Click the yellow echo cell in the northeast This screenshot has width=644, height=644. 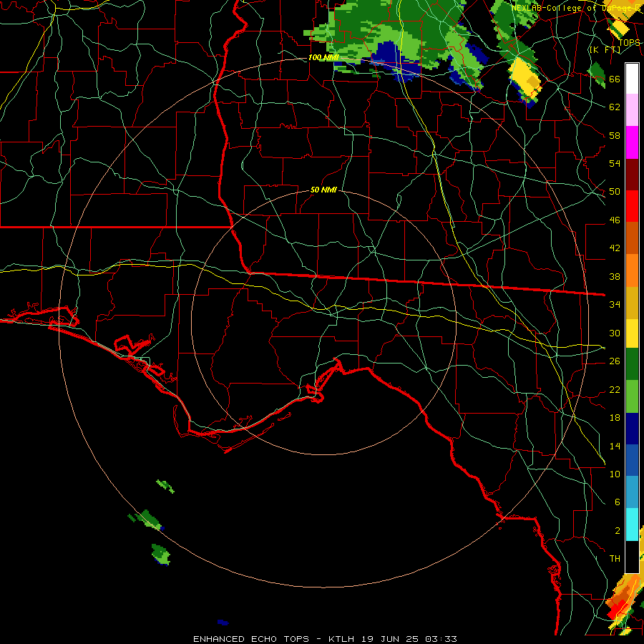coord(525,79)
